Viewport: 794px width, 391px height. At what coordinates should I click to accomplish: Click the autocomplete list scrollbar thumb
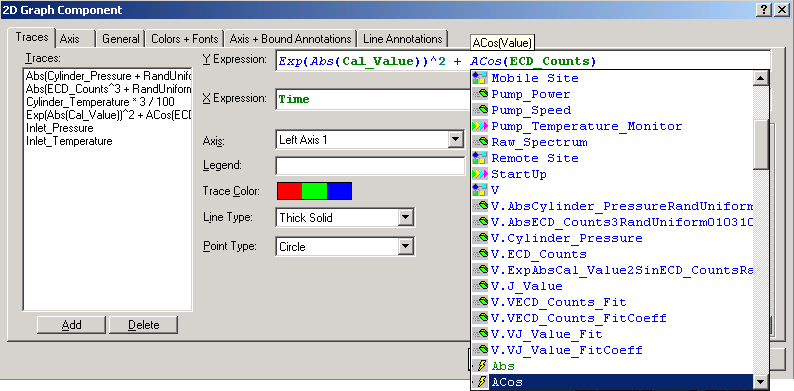pyautogui.click(x=761, y=145)
